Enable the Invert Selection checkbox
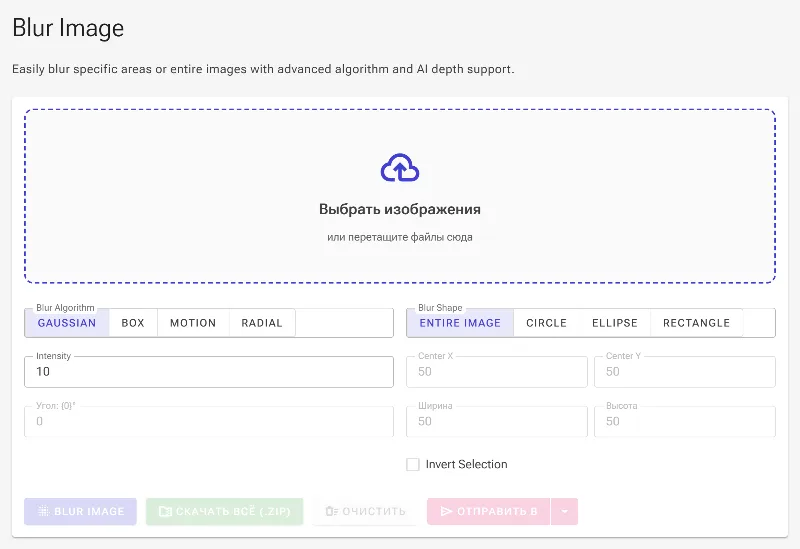800x549 pixels. (413, 464)
